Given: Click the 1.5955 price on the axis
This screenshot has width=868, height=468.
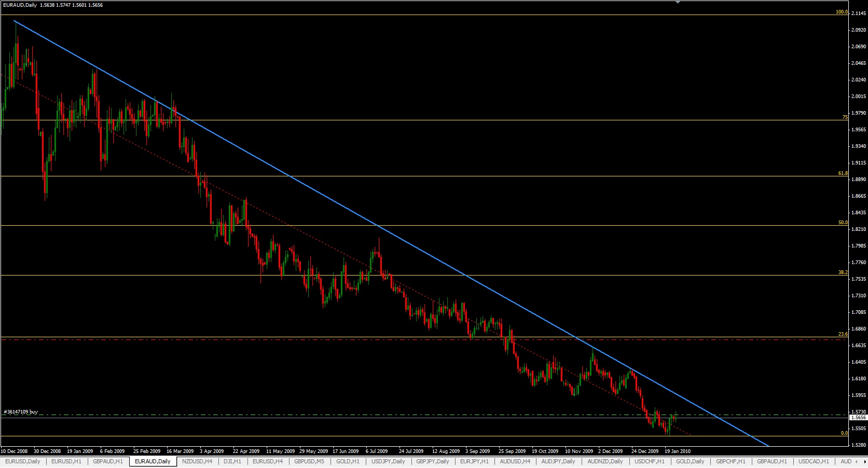Looking at the screenshot, I should (x=859, y=395).
